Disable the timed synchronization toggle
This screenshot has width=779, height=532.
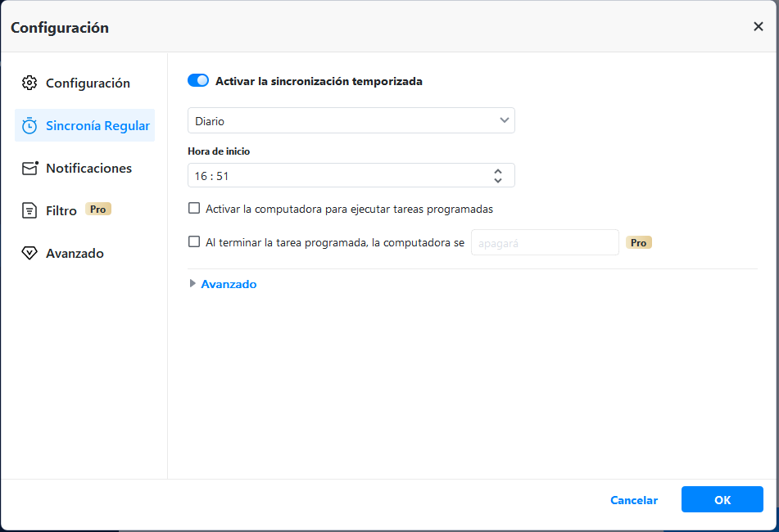click(x=198, y=80)
